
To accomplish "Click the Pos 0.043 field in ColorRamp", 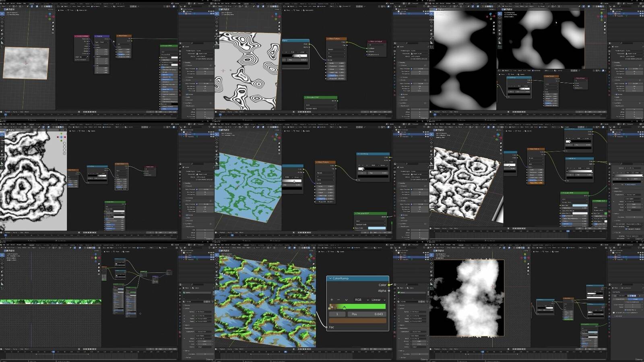I will click(367, 314).
